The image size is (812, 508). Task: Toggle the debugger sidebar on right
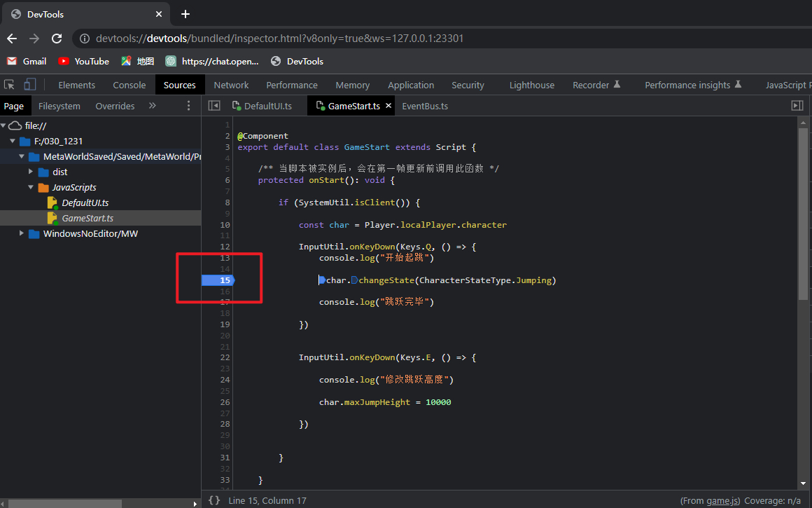pyautogui.click(x=797, y=106)
